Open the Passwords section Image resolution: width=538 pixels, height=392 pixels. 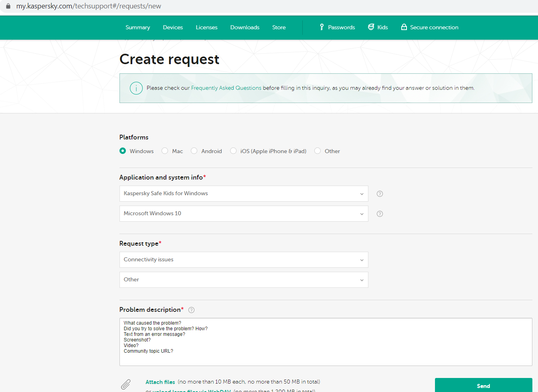click(342, 27)
